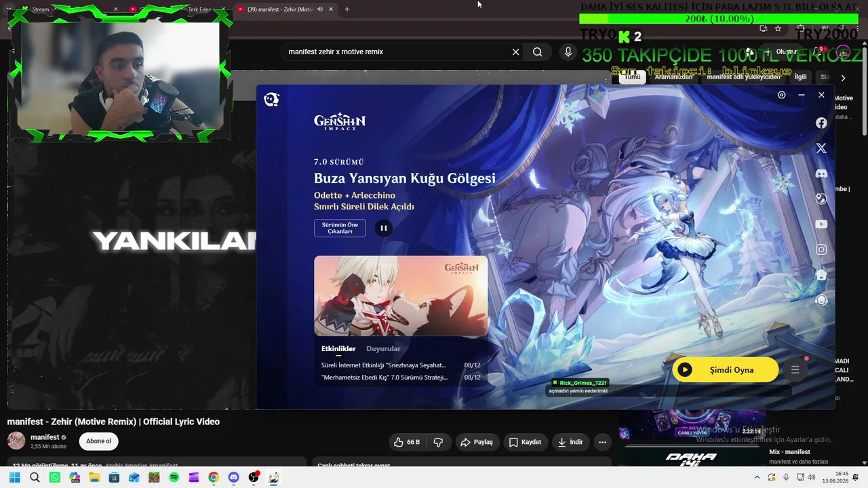Click Sürümün Öne Çıkanları button
Viewport: 868px width, 488px height.
[340, 228]
